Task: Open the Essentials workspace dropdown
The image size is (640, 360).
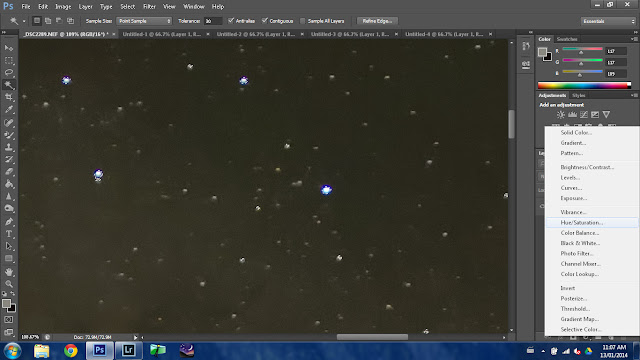Action: click(x=608, y=21)
